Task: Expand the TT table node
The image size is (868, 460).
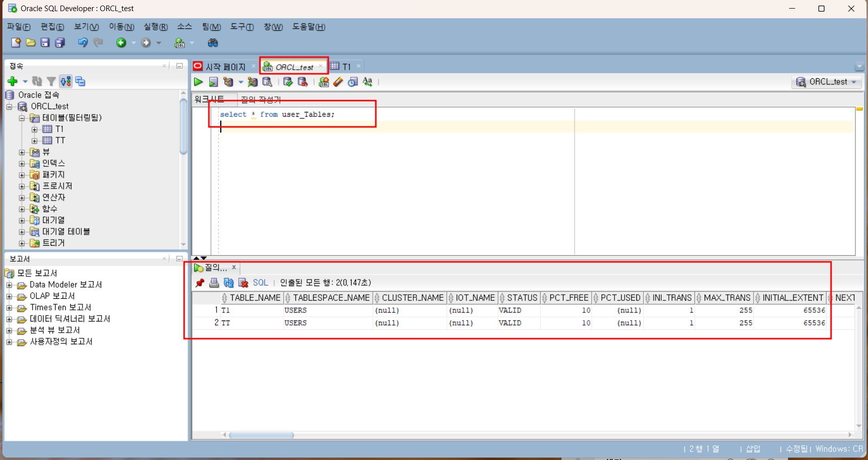Action: [x=34, y=141]
